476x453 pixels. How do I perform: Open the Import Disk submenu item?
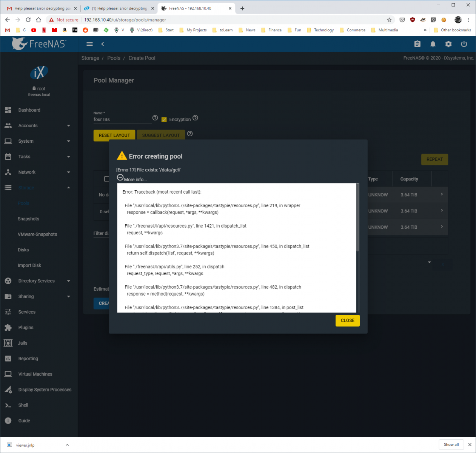click(29, 265)
